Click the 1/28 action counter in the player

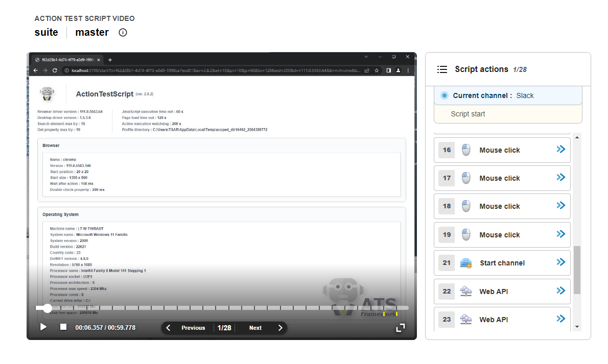(224, 328)
